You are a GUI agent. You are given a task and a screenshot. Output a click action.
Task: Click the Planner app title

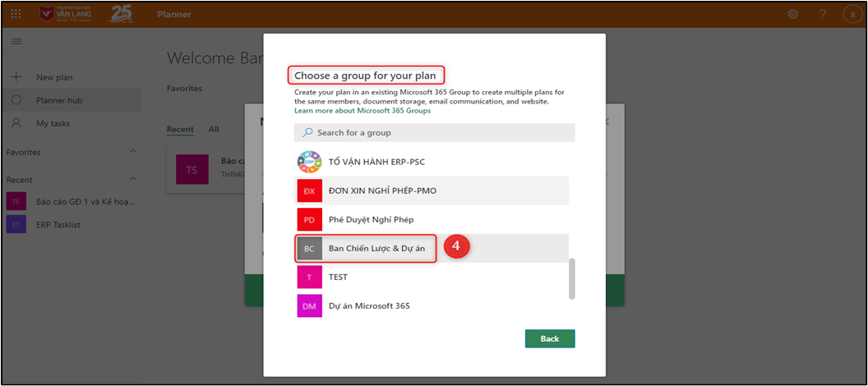tap(174, 15)
